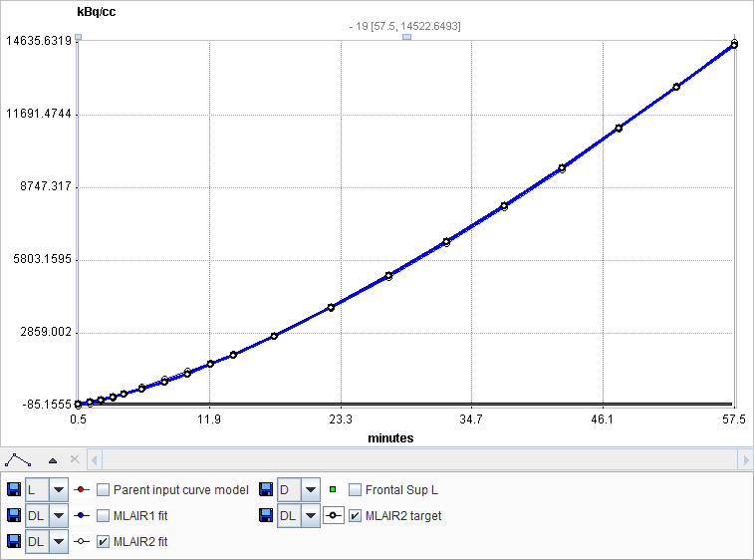Click the selected MLAIR2 target line marker
This screenshot has width=754, height=560.
[333, 516]
